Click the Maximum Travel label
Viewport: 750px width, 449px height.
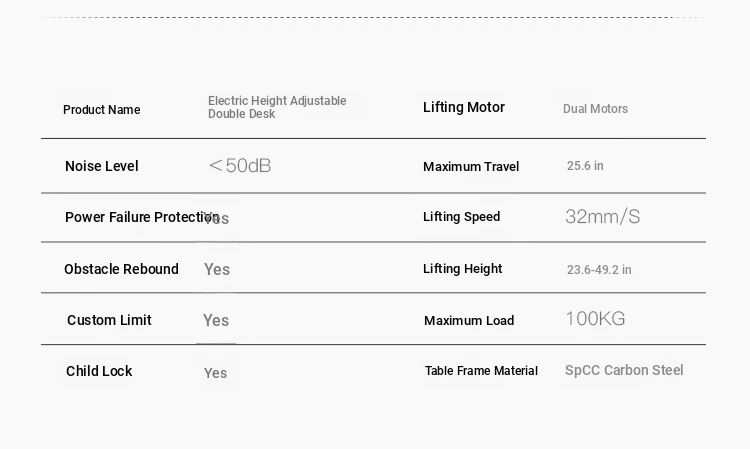471,166
